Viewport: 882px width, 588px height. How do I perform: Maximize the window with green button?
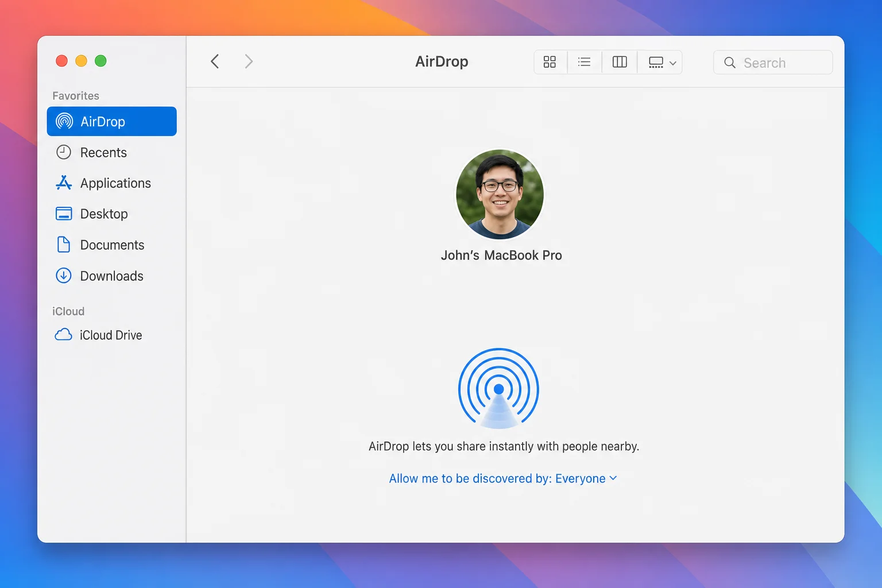100,61
